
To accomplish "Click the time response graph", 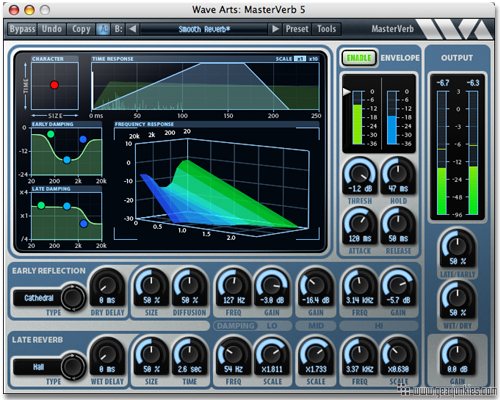I will coord(206,86).
